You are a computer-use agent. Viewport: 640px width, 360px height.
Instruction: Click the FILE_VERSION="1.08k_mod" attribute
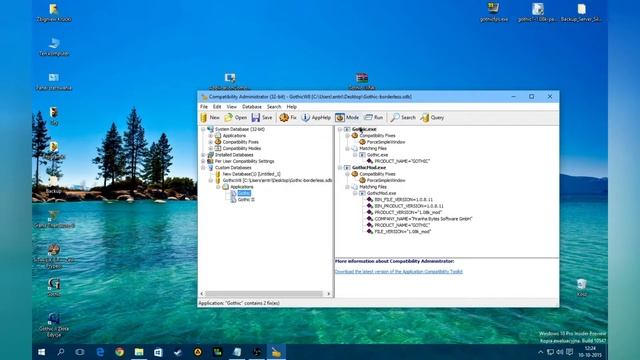pos(403,231)
